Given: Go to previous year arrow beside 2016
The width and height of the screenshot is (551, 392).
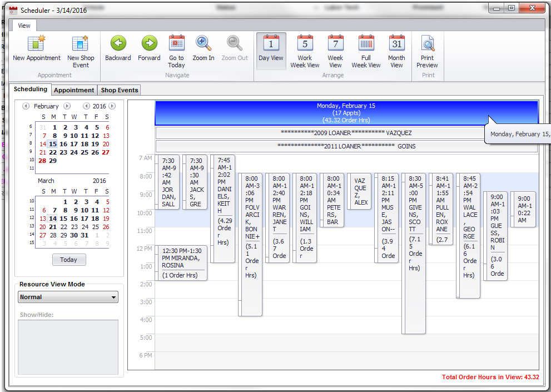Looking at the screenshot, I should (x=86, y=106).
